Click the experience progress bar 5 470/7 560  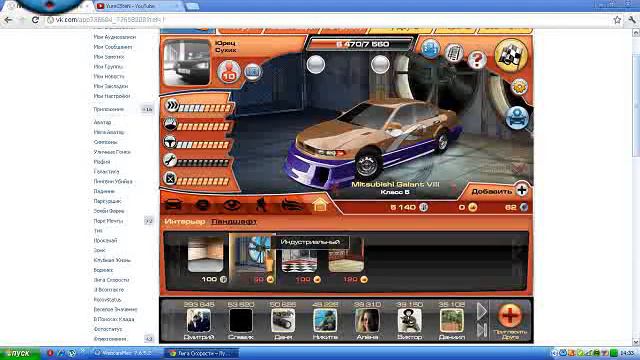click(362, 44)
